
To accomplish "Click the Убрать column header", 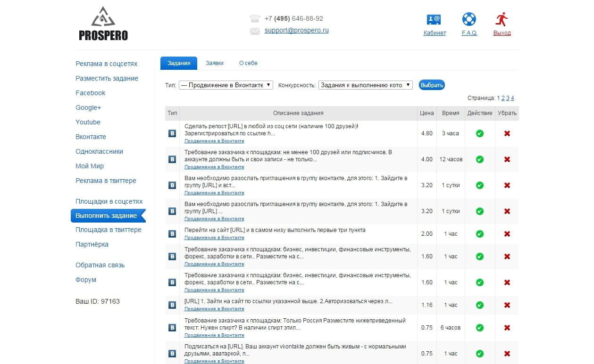I will click(x=507, y=113).
